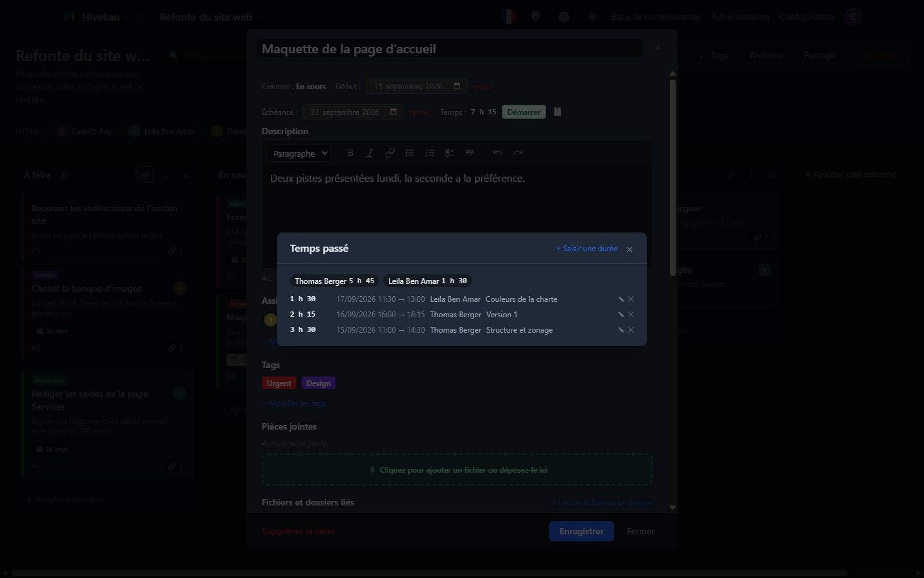Open Lier un fichier ou un dossier

tap(602, 503)
